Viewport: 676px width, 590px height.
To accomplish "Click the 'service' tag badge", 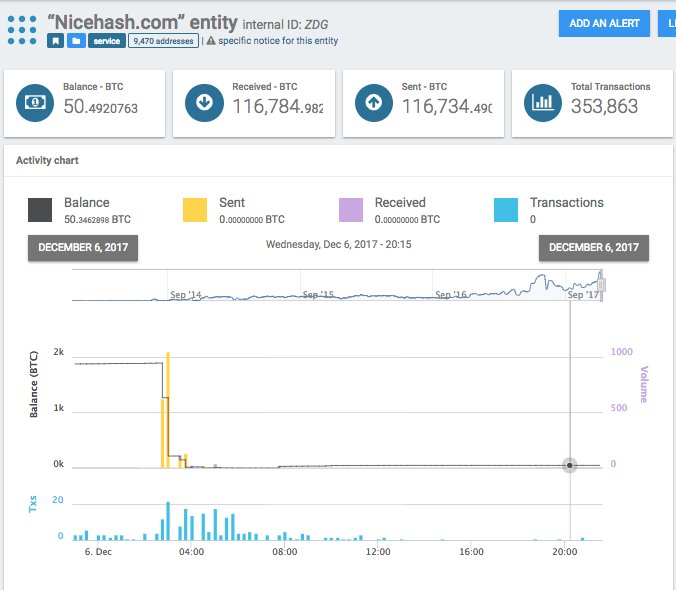I will pos(107,41).
